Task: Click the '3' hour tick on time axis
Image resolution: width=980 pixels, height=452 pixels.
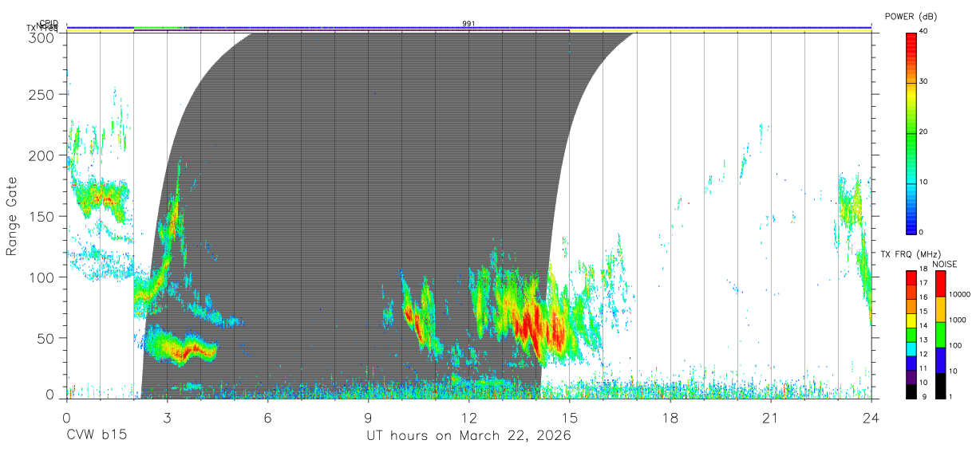Action: [x=167, y=417]
